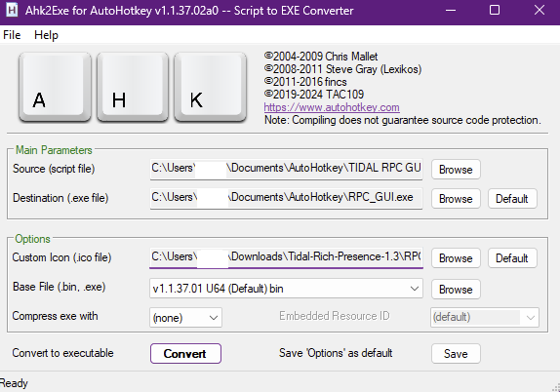Image resolution: width=560 pixels, height=392 pixels.
Task: Click the A key logo image
Action: 55,87
